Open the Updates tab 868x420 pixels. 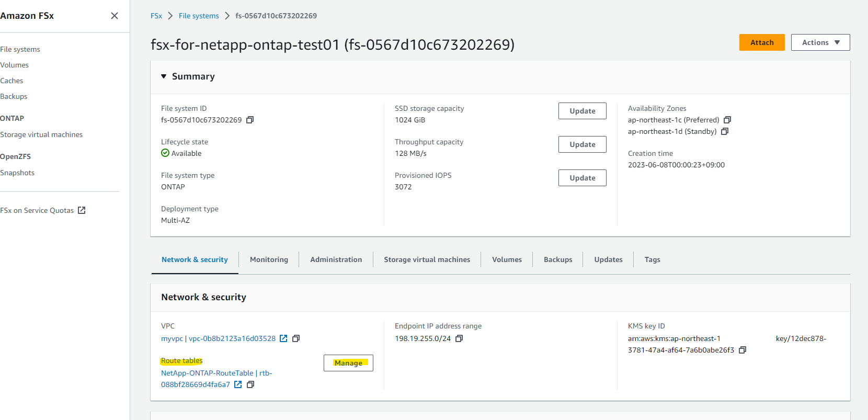click(608, 259)
